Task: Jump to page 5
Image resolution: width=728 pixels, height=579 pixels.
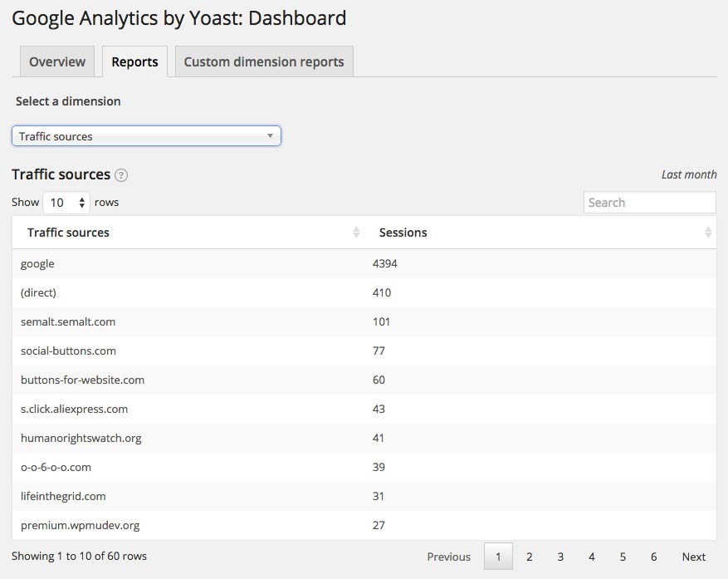Action: click(x=623, y=557)
